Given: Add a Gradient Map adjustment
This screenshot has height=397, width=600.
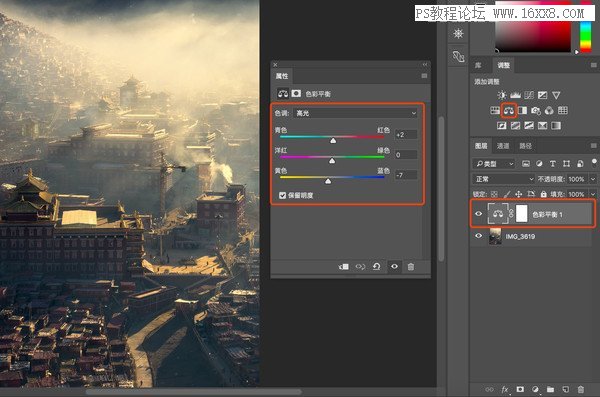Looking at the screenshot, I should (x=556, y=126).
